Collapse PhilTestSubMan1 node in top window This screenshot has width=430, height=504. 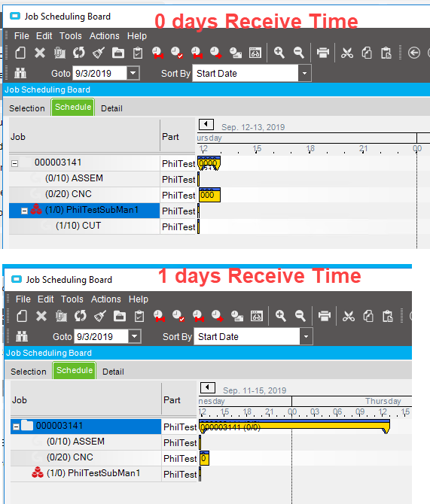coord(24,211)
